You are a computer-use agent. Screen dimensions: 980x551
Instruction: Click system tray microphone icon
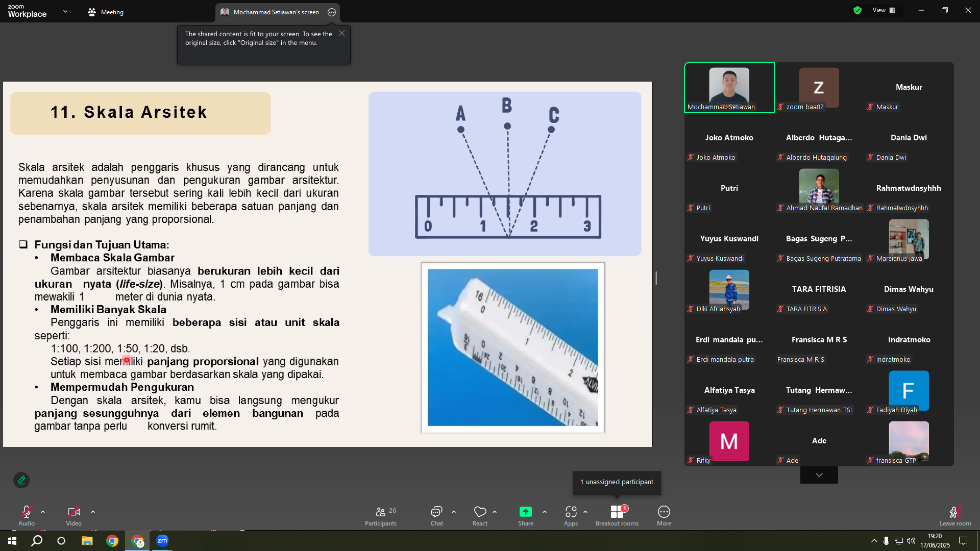pyautogui.click(x=887, y=541)
